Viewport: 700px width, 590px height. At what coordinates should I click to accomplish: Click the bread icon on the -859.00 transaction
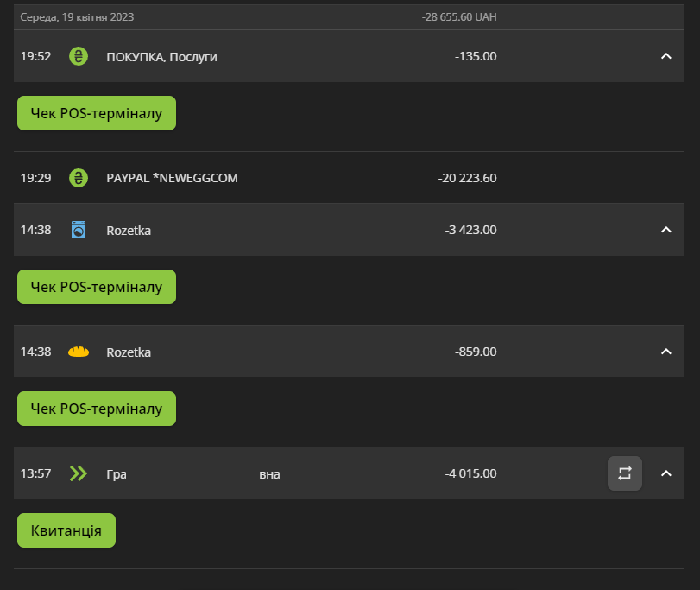coord(79,352)
